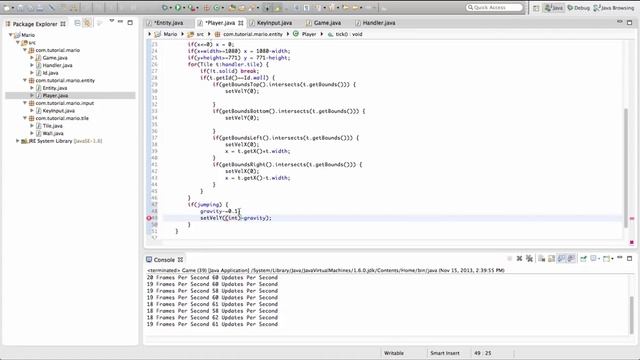Click the error marker on line 49
This screenshot has width=640, height=360.
pos(149,218)
